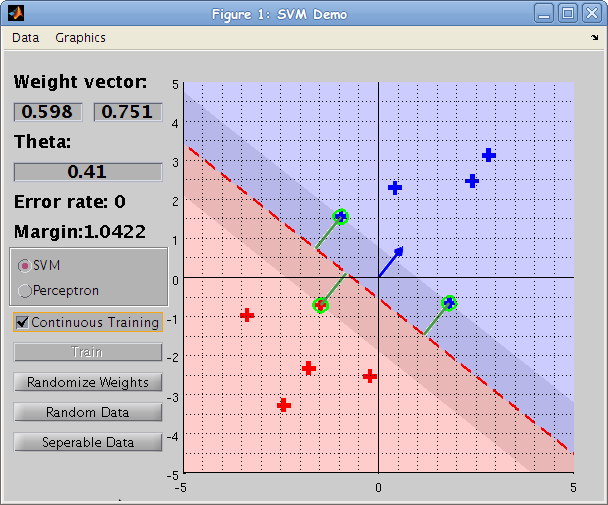Close the SVM Demo window
The height and width of the screenshot is (505, 608).
[592, 14]
